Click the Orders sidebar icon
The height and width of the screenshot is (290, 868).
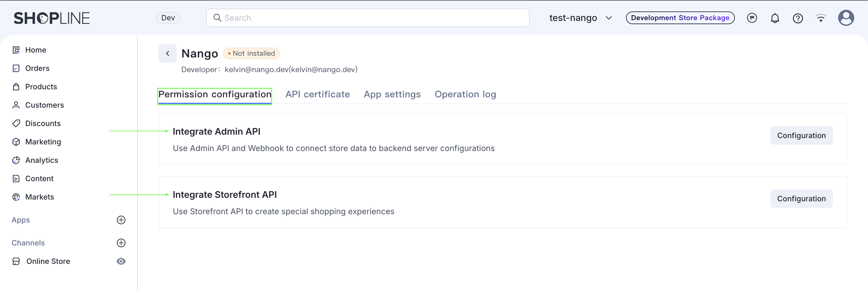[16, 68]
